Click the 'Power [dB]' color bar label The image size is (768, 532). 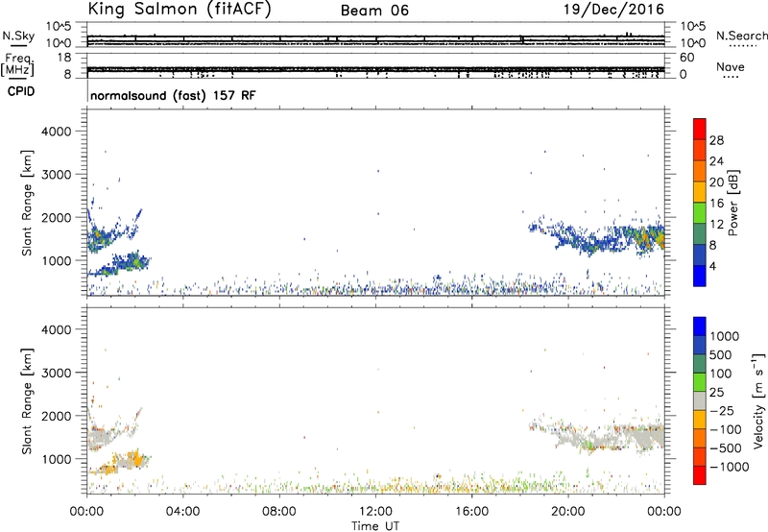click(x=732, y=203)
